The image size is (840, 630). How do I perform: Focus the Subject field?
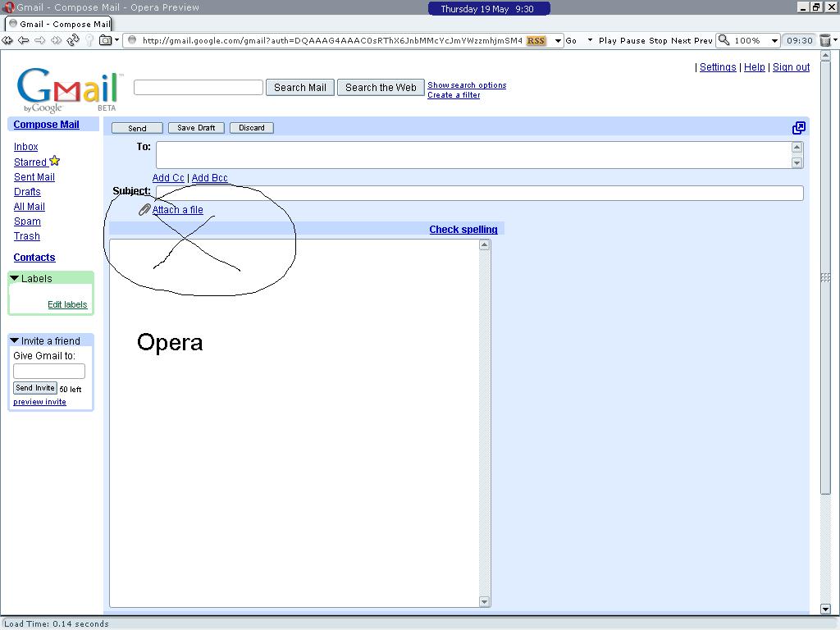[x=479, y=193]
